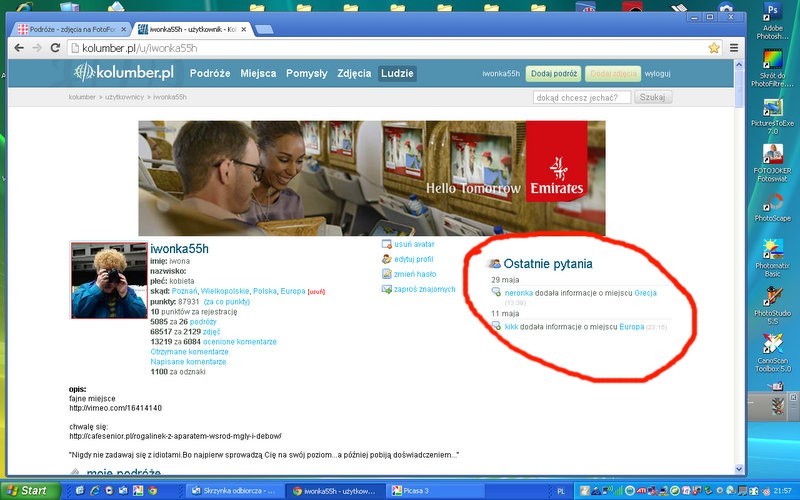Click the browser reload button
800x500 pixels.
(x=56, y=47)
